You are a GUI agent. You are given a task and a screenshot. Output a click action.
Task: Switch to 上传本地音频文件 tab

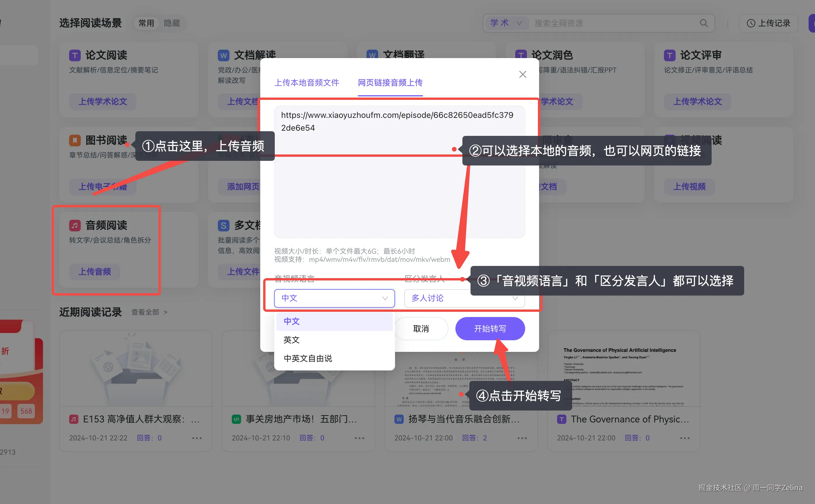pyautogui.click(x=307, y=83)
